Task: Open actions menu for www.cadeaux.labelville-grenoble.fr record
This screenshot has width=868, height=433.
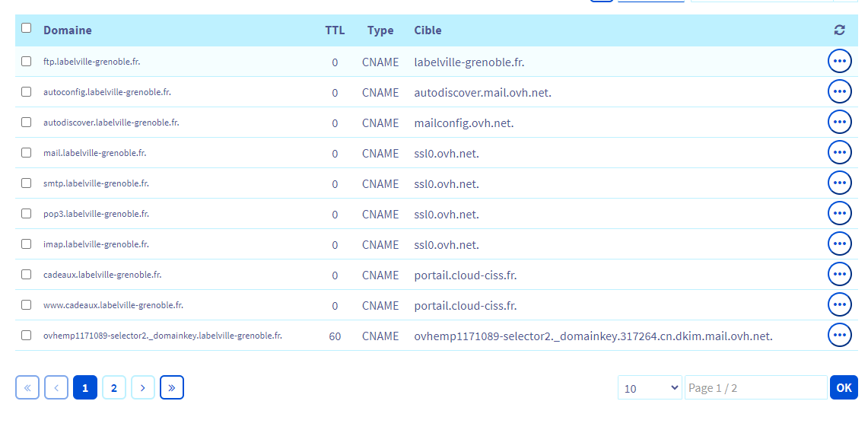Action: point(839,304)
